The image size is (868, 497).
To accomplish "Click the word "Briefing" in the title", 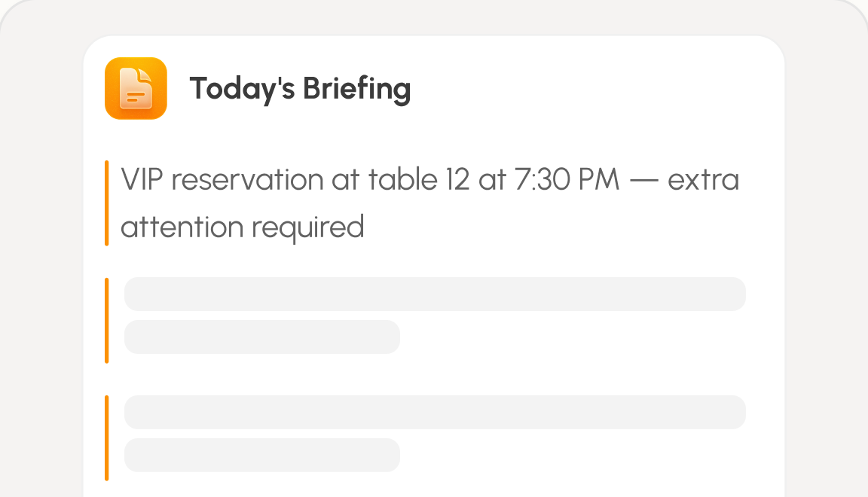I will pyautogui.click(x=356, y=89).
